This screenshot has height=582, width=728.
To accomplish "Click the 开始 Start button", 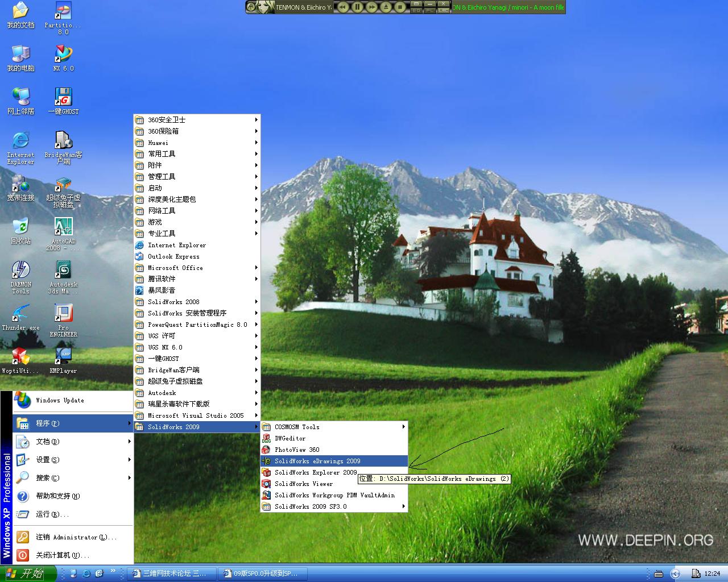I will tap(28, 573).
